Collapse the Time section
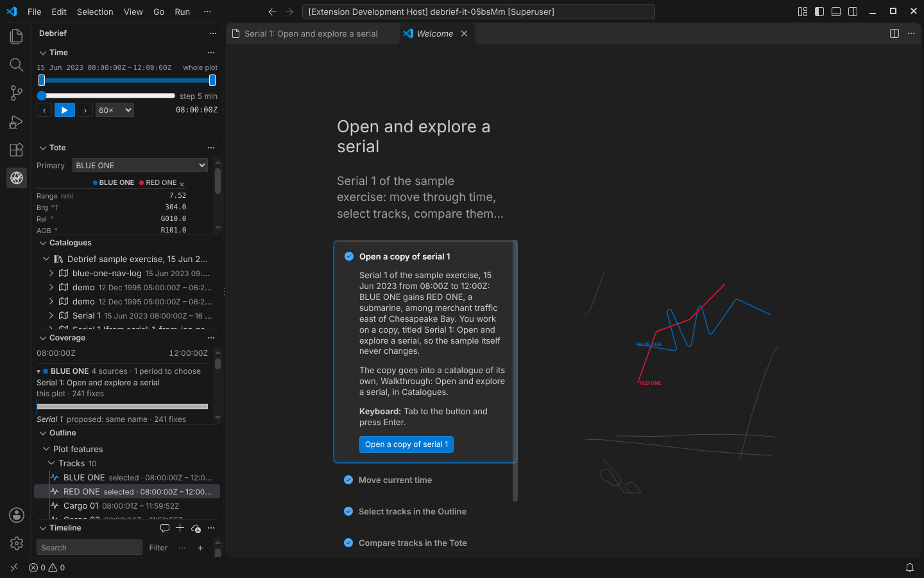Viewport: 924px width, 578px height. [x=43, y=53]
